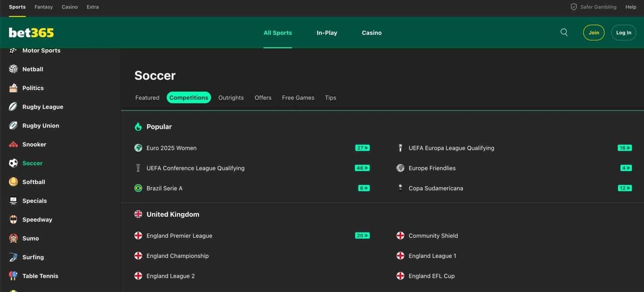644x292 pixels.
Task: Open the Offers tab
Action: click(x=263, y=98)
